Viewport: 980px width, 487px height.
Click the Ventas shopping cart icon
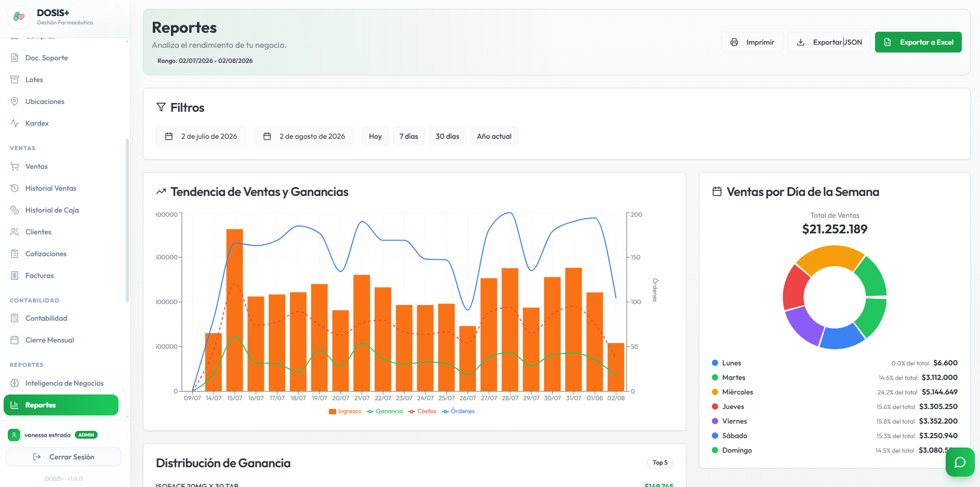pos(15,166)
